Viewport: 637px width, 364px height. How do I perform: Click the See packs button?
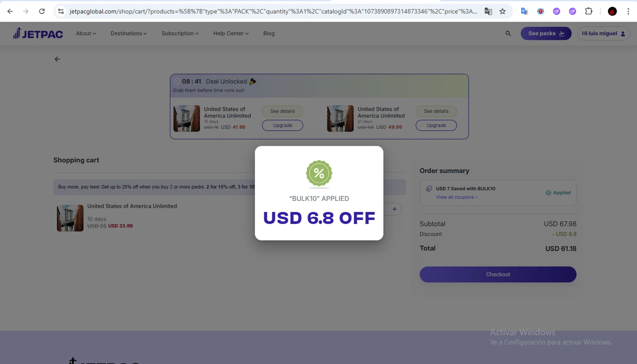coord(546,34)
